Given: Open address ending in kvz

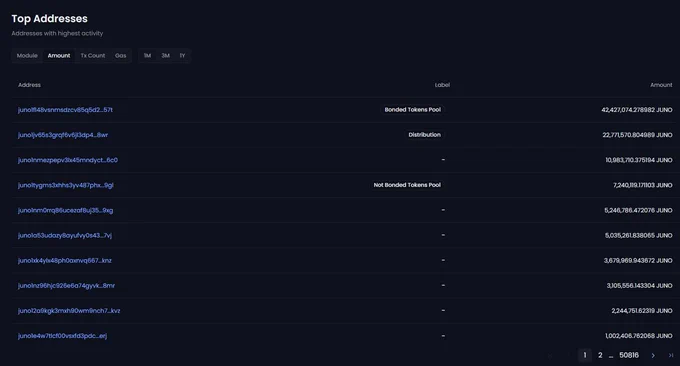Looking at the screenshot, I should pos(69,310).
